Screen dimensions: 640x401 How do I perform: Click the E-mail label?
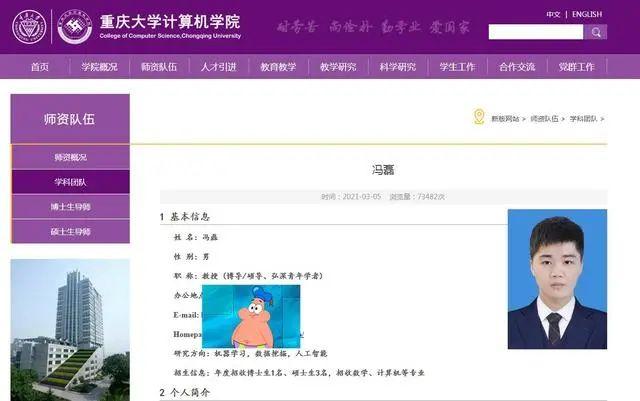click(186, 315)
